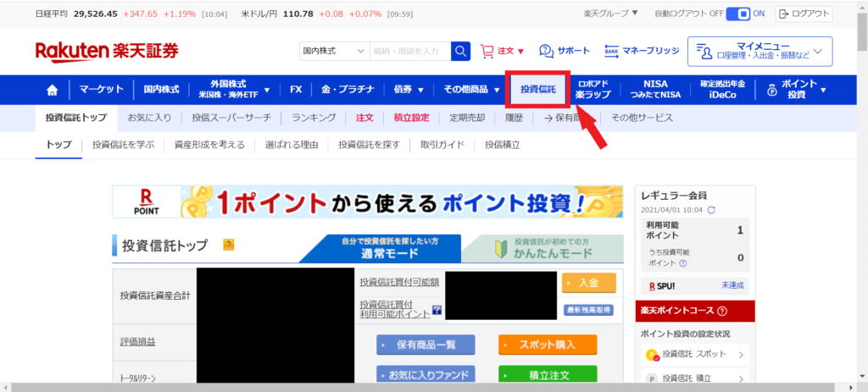The image size is (868, 392).
Task: Open 資産形成を考える sub-tab
Action: (x=209, y=146)
